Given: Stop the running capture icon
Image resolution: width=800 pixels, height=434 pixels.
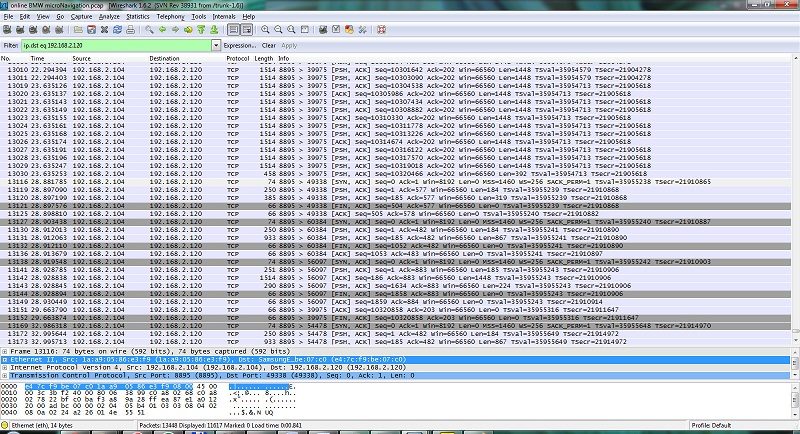Looking at the screenshot, I should (x=46, y=30).
